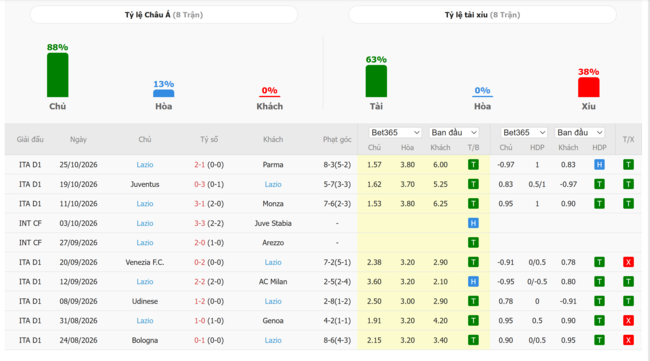Open the second Bet365 handicap dropdown
Viewport: 650px width, 361px height.
click(x=524, y=133)
